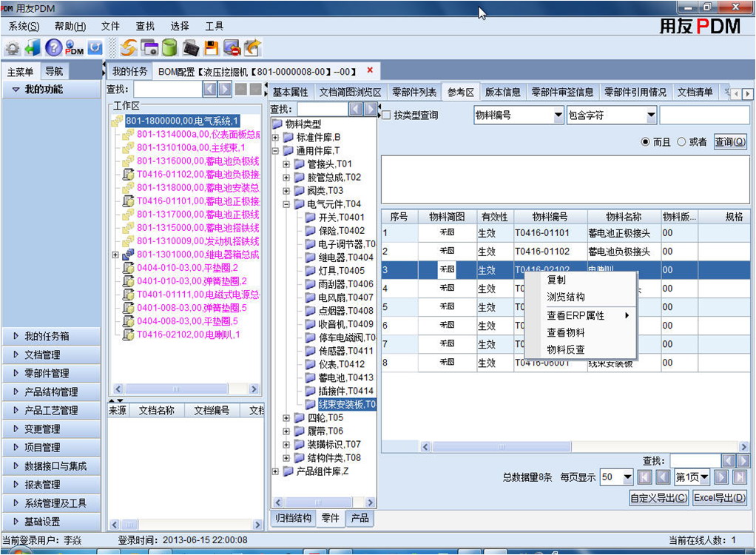Click next-result arrow beside bottom 查找 field
The height and width of the screenshot is (555, 756).
click(x=743, y=460)
